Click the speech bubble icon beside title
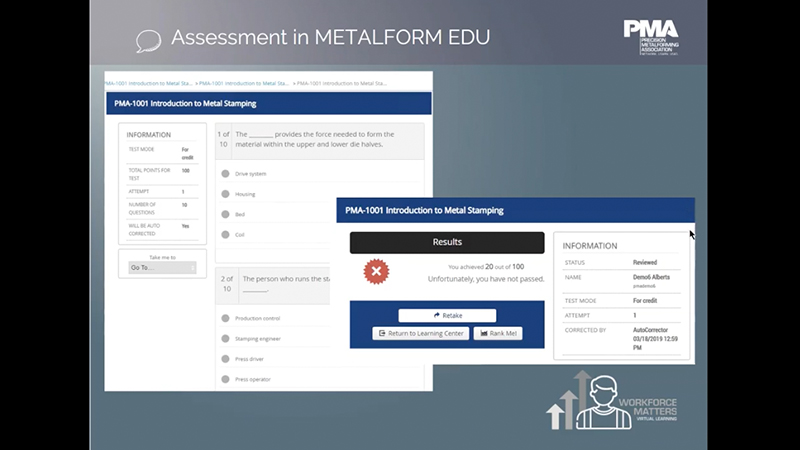The width and height of the screenshot is (800, 450). tap(148, 40)
